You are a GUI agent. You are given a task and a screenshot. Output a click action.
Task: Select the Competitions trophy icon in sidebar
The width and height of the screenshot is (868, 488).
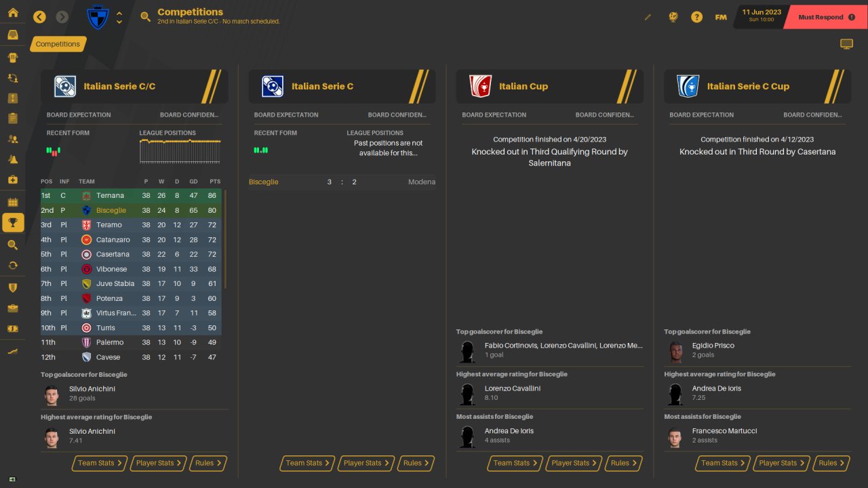pyautogui.click(x=13, y=222)
